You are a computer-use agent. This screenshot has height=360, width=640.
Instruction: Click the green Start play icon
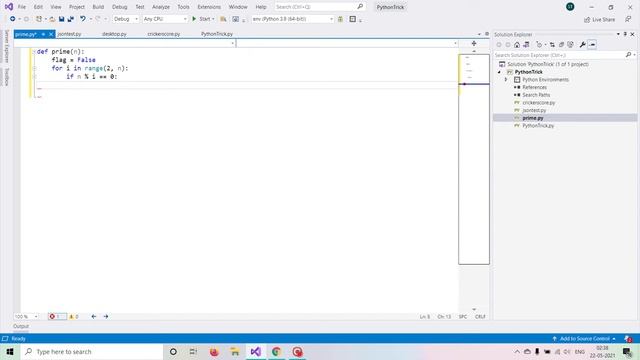194,19
